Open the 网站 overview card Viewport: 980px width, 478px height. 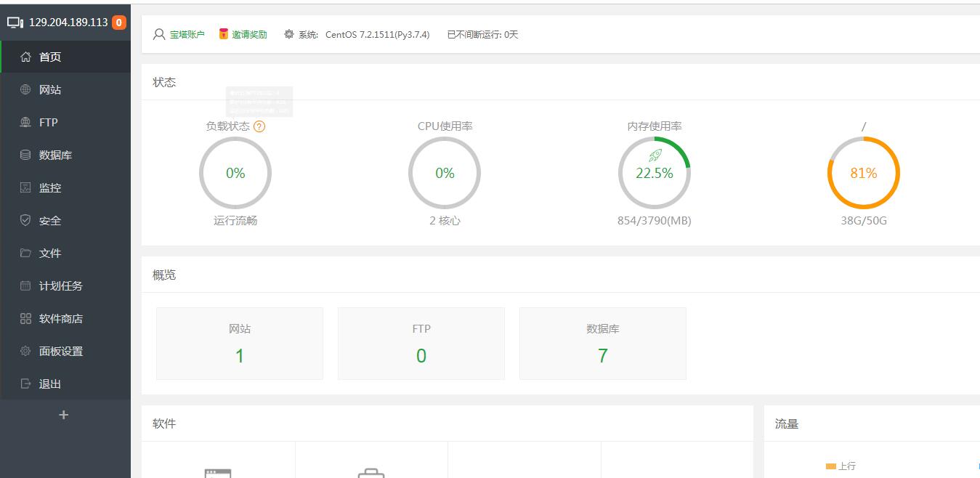click(x=240, y=344)
